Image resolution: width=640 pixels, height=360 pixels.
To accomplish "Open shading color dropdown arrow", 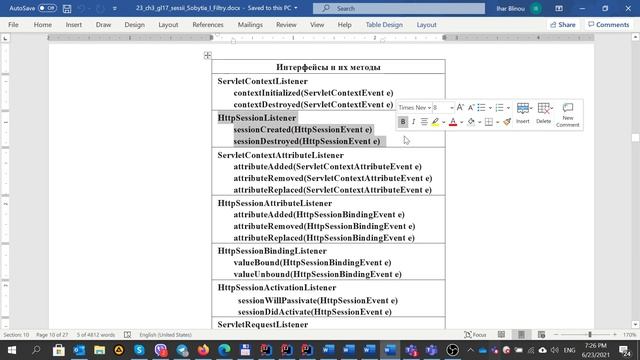I will pyautogui.click(x=480, y=122).
